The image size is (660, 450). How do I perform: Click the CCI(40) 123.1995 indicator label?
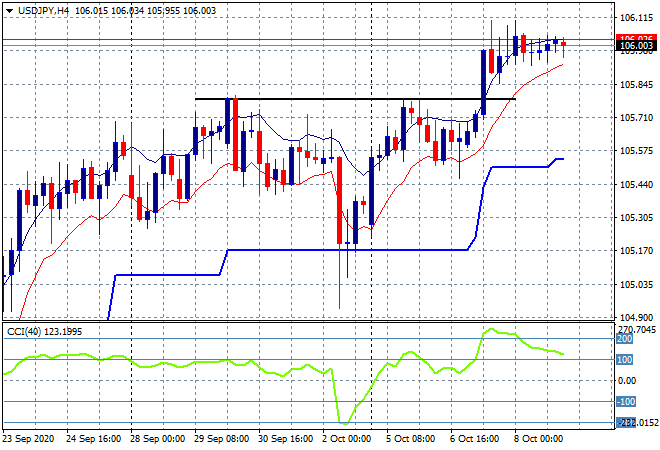point(45,332)
